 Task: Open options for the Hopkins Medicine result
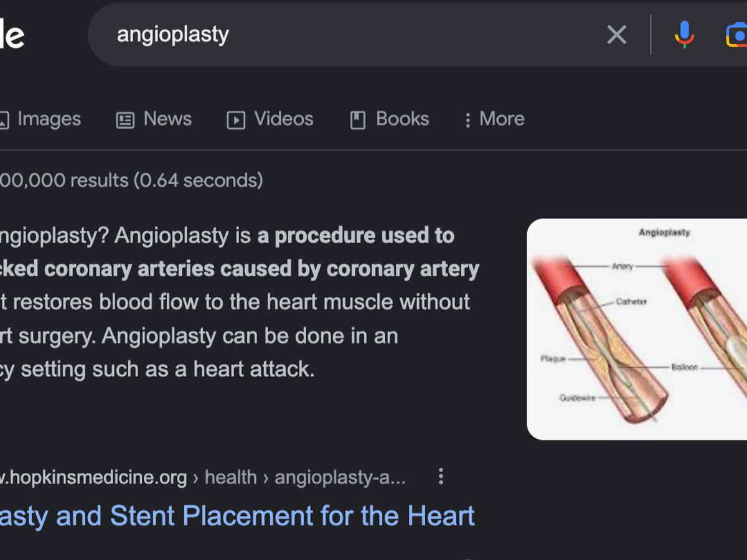441,477
